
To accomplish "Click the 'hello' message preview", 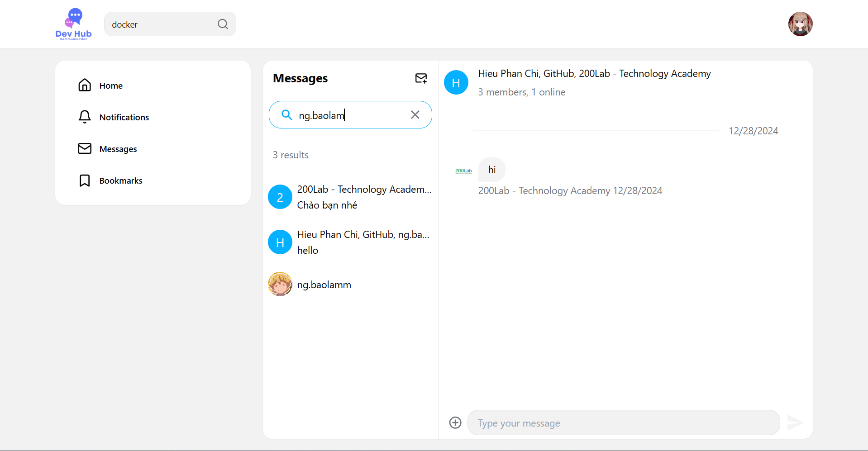I will pyautogui.click(x=308, y=250).
